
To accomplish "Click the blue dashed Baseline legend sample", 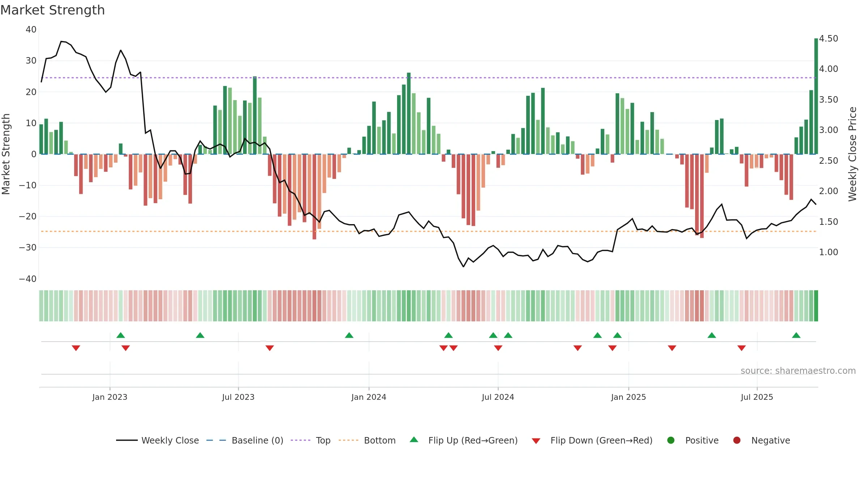I will [x=216, y=440].
